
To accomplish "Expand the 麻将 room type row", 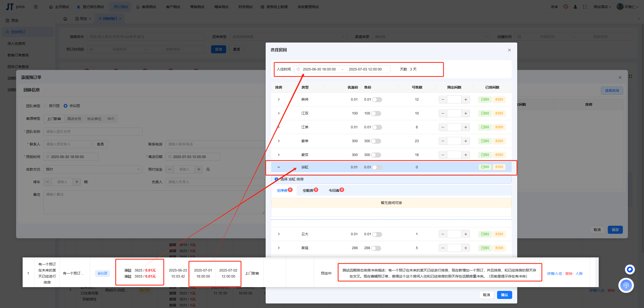I will 279,100.
